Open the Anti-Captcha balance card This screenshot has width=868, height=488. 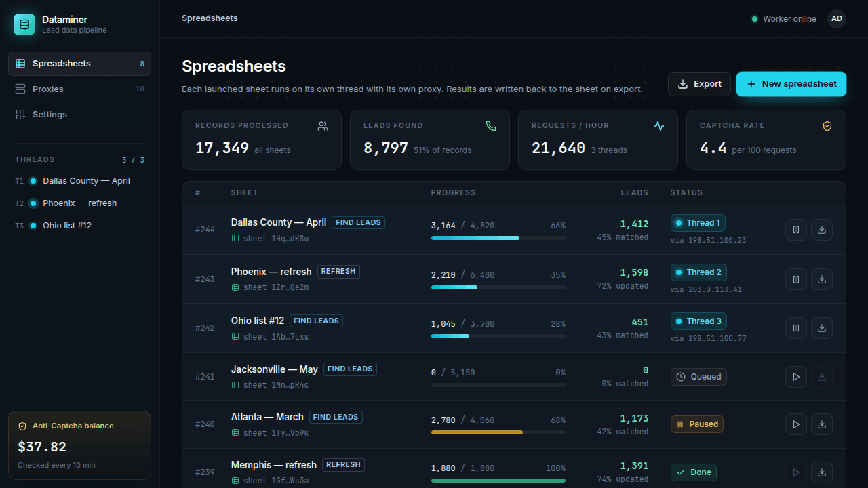(79, 445)
